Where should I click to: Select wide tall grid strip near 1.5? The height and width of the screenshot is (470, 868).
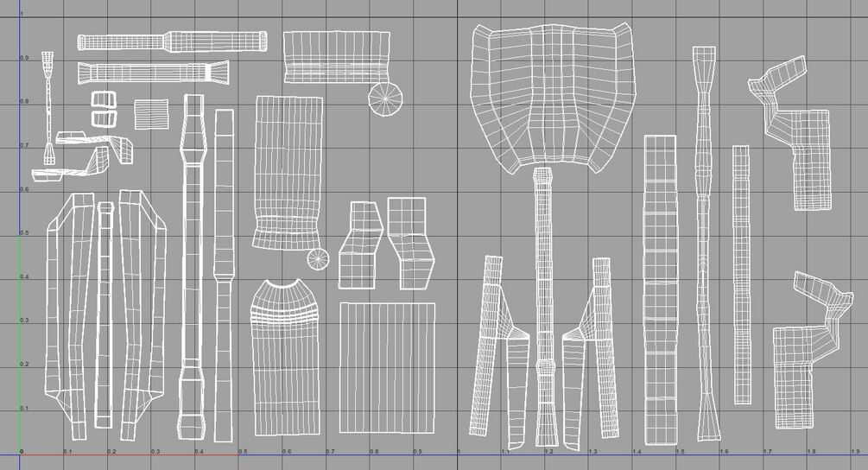pyautogui.click(x=661, y=289)
